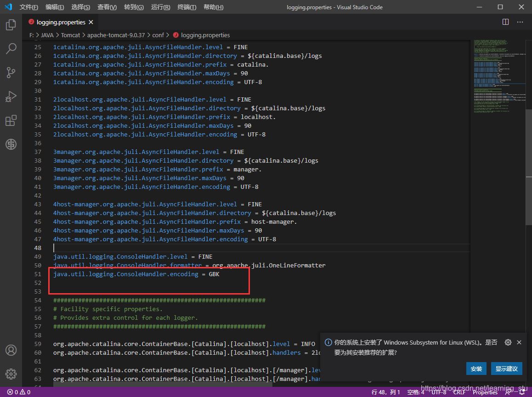This screenshot has height=397, width=532.
Task: Open the Explorer view in activity bar
Action: click(x=11, y=25)
